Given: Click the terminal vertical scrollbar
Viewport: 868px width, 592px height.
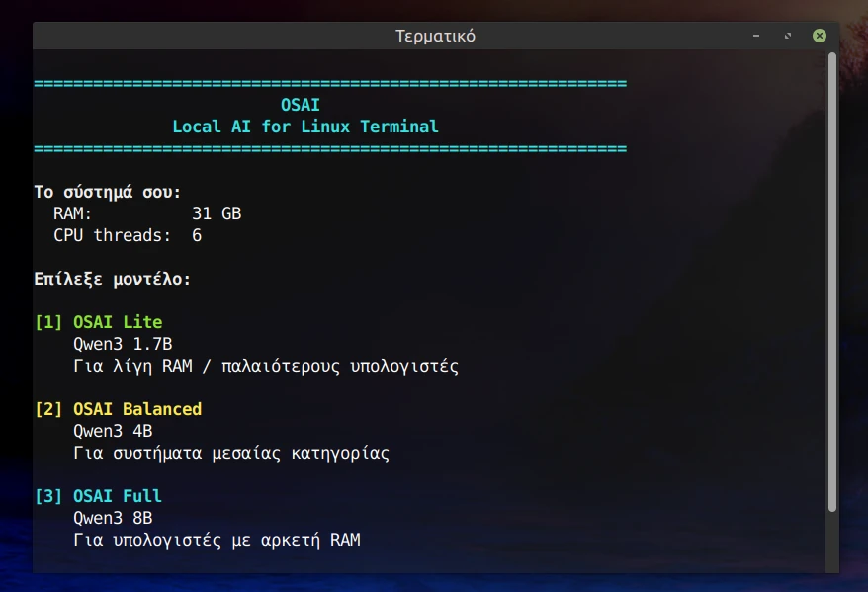Looking at the screenshot, I should pyautogui.click(x=832, y=283).
